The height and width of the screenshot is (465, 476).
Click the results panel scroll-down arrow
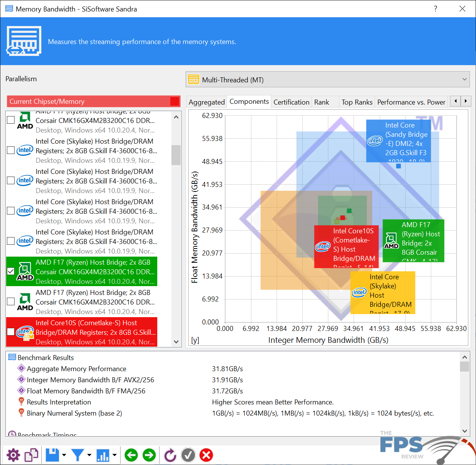coord(465,431)
